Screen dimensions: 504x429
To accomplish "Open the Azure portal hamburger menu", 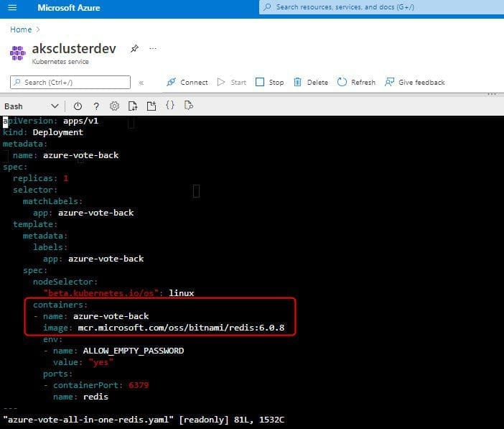I will [12, 7].
